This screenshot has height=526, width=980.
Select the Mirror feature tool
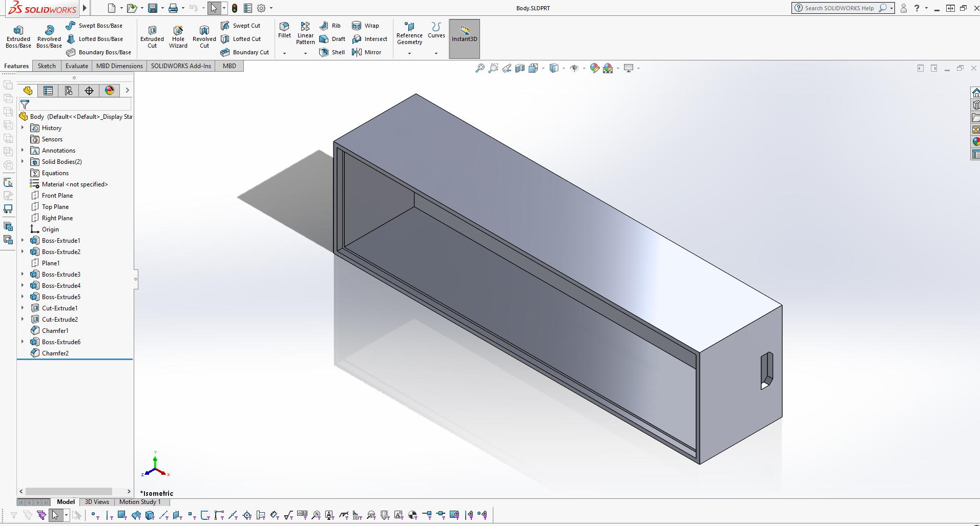point(367,52)
